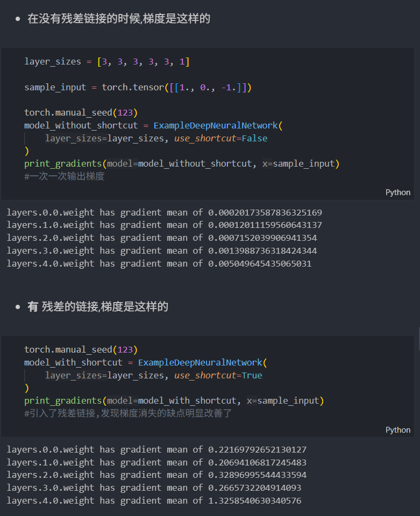The width and height of the screenshot is (420, 516).
Task: Click the layer_sizes list definition line
Action: point(106,62)
